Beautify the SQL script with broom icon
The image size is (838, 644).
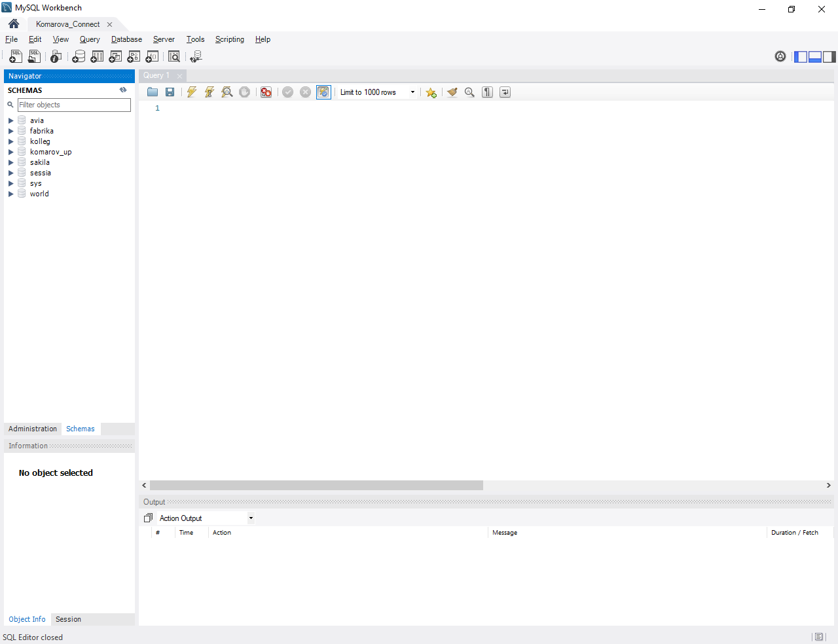452,92
